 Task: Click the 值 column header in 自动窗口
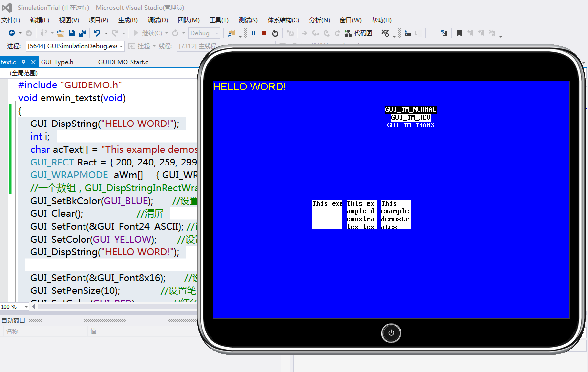[x=93, y=331]
